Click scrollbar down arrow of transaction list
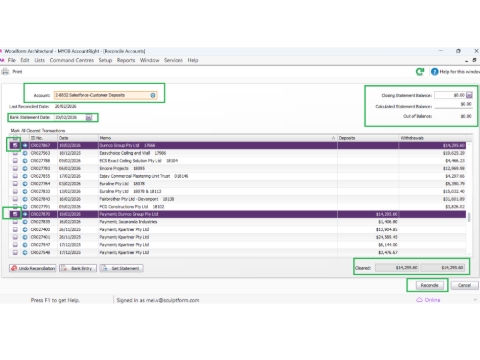Screen dimensions: 480x360 (469, 254)
